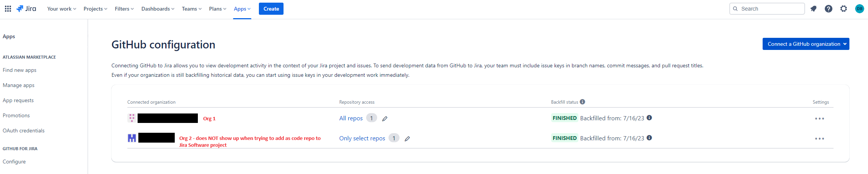Open Configure under GitHub for Jira

14,162
